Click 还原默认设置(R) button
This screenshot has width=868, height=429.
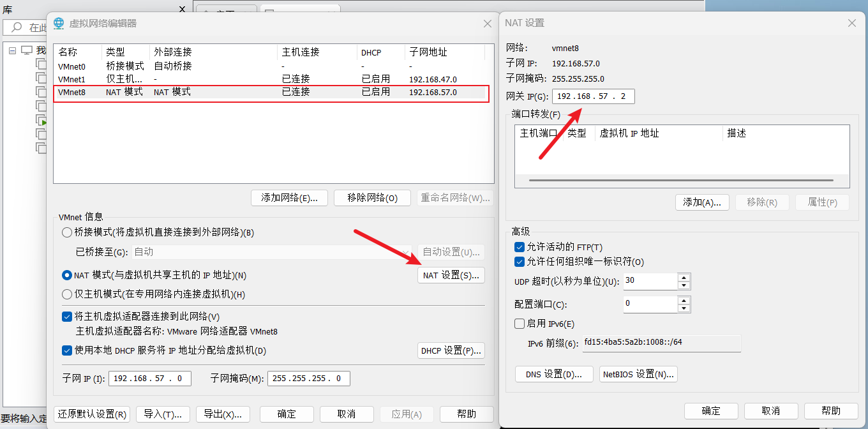coord(92,414)
